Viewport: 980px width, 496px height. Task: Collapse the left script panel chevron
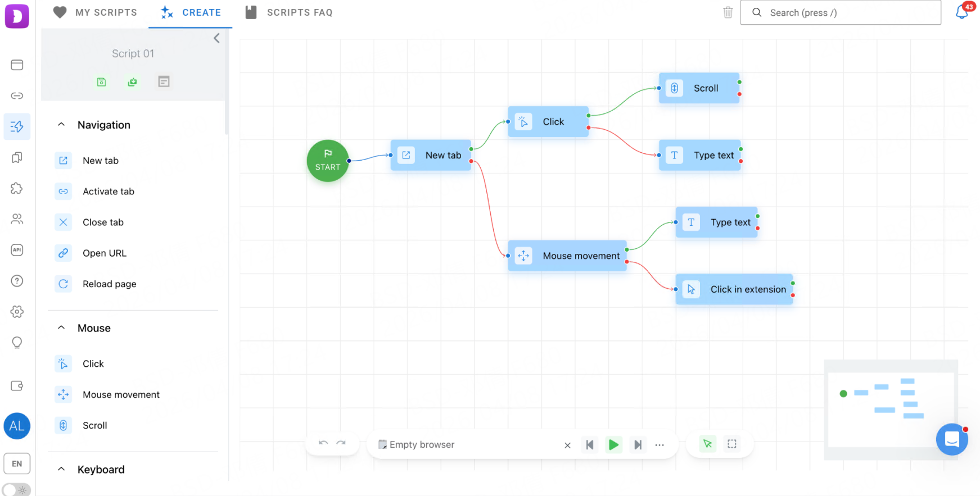[x=216, y=38]
